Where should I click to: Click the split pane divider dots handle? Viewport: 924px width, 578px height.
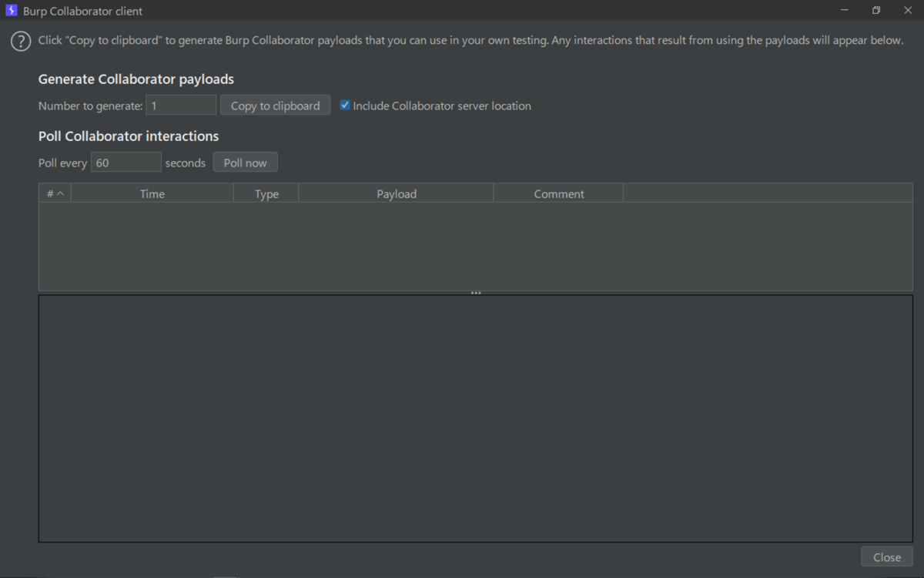476,293
